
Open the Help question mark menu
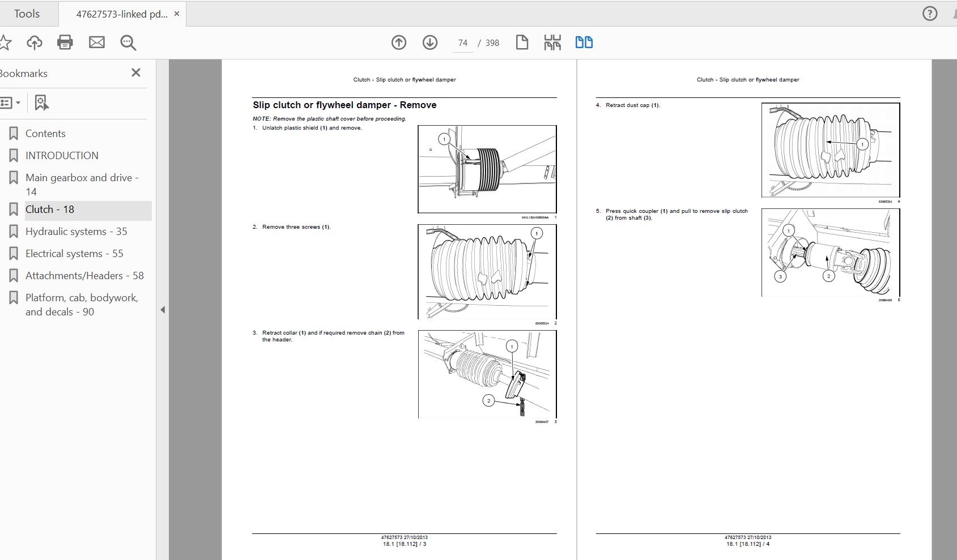(930, 14)
